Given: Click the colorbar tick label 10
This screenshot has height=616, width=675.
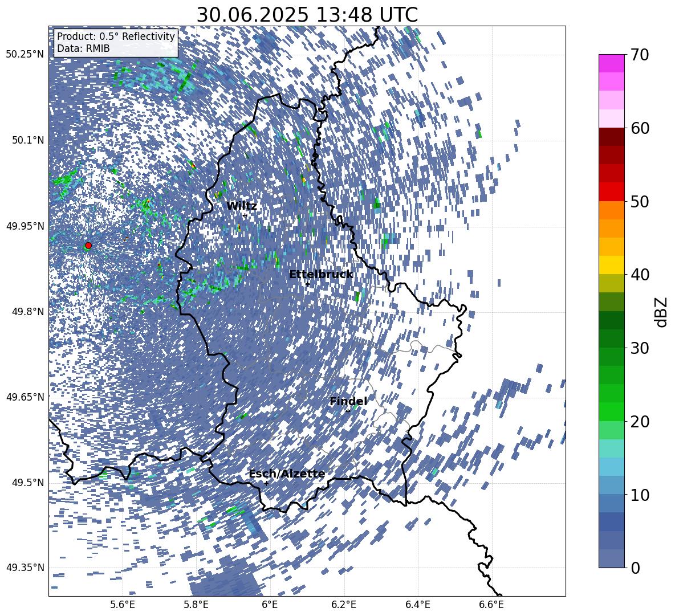Looking at the screenshot, I should pos(640,495).
